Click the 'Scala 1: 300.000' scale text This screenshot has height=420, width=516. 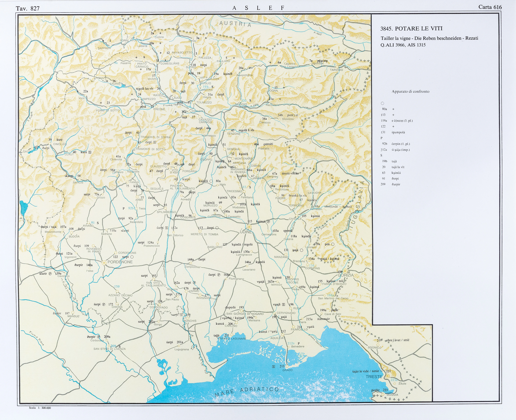tap(40, 408)
